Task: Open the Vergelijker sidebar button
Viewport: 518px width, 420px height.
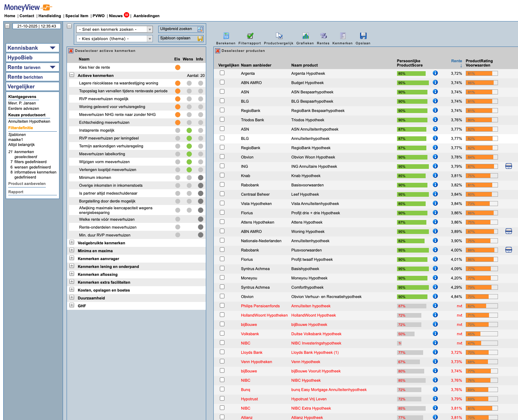Action: tap(33, 87)
